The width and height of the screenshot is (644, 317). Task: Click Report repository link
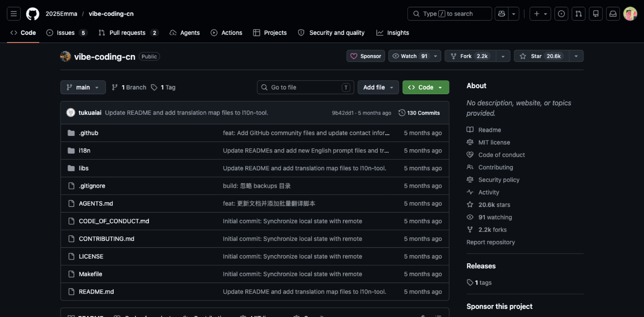click(490, 242)
